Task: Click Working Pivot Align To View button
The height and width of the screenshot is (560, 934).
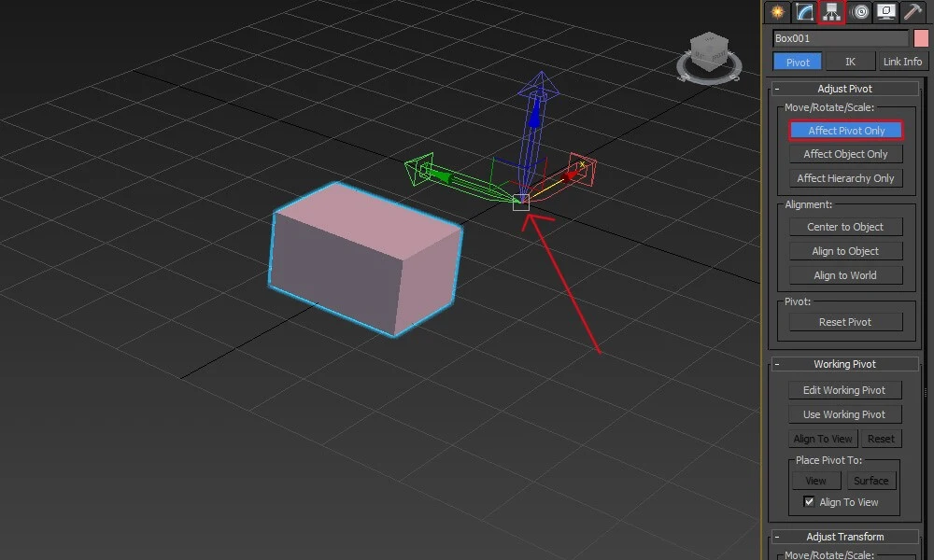Action: [x=823, y=440]
